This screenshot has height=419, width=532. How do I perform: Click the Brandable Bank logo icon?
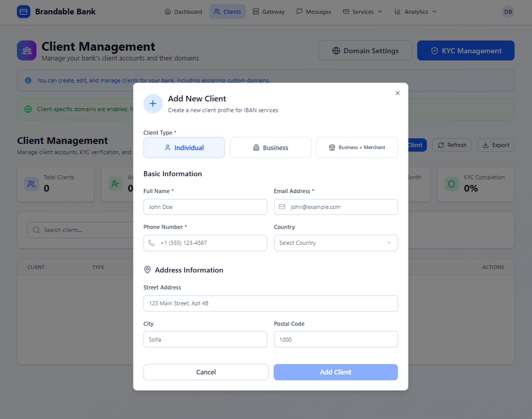click(x=24, y=11)
